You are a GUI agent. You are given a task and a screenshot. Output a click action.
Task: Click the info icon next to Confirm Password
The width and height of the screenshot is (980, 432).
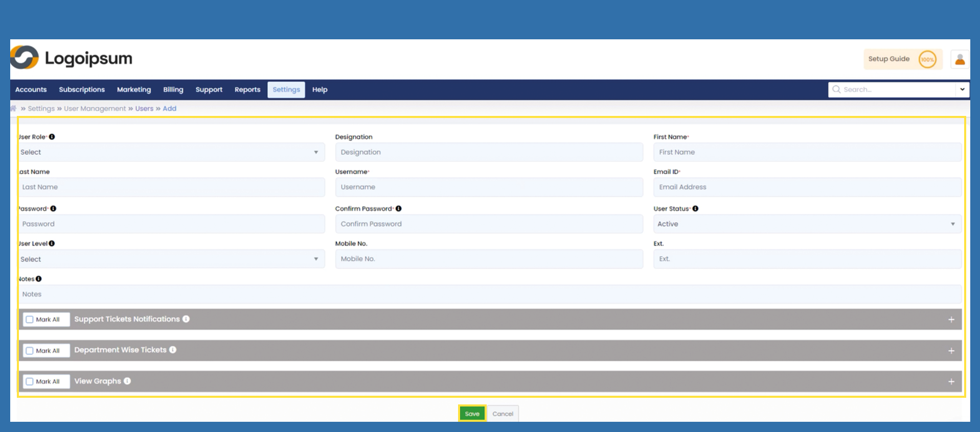coord(399,208)
